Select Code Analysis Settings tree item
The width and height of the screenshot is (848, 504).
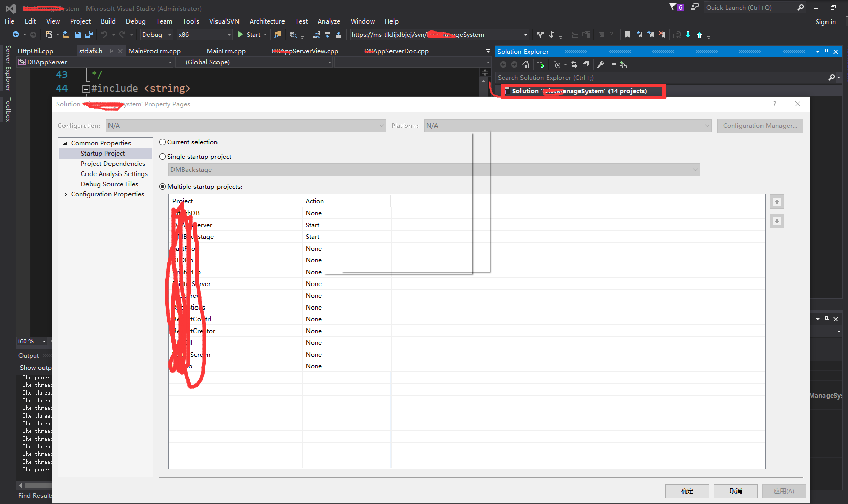[114, 174]
